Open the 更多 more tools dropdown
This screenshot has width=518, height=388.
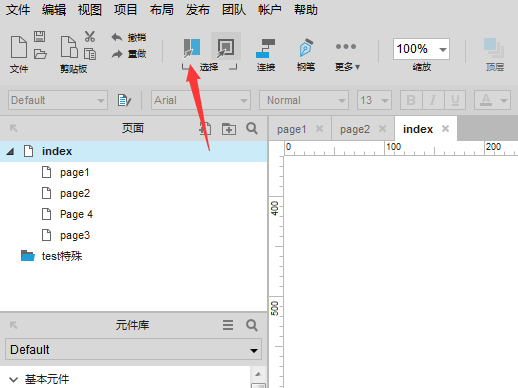click(x=347, y=56)
